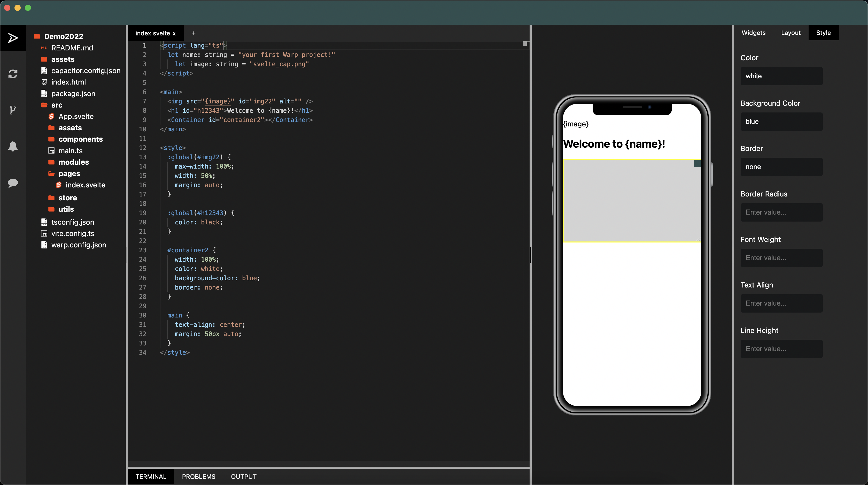Click the Svelte icon beside pages index.svelte
This screenshot has width=868, height=485.
coord(59,185)
